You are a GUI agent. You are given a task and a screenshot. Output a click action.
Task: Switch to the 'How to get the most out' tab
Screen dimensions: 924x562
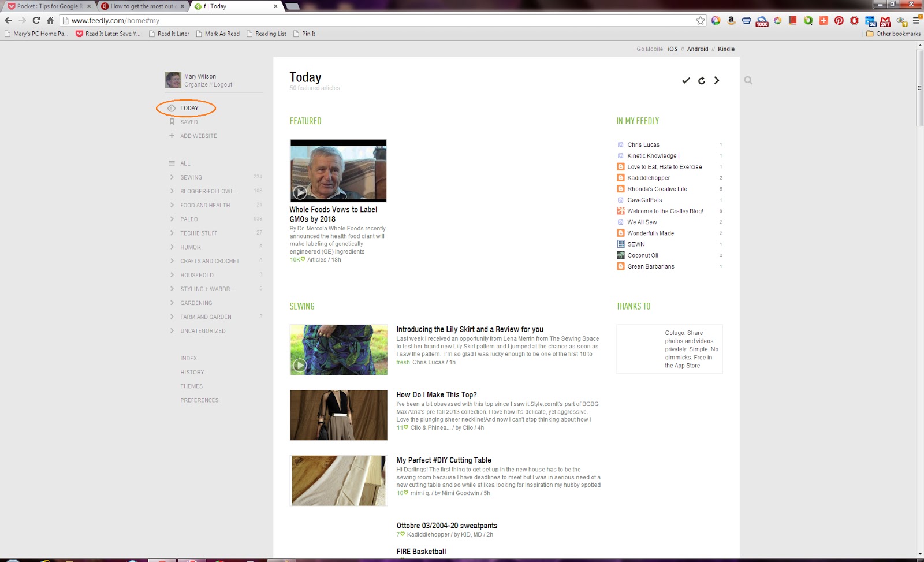coord(143,6)
